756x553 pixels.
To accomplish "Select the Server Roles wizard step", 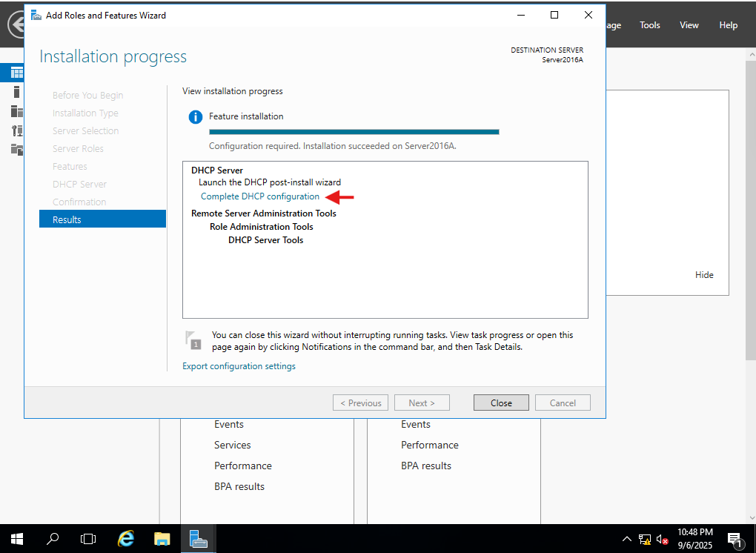I will [x=78, y=148].
